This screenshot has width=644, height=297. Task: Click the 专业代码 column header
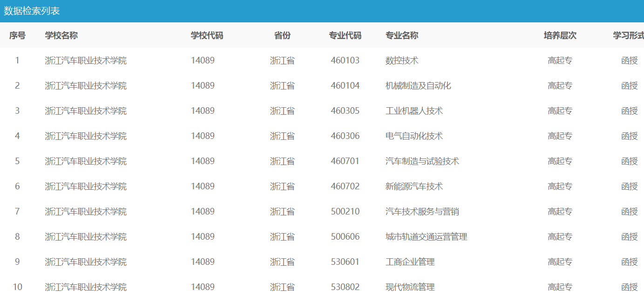[x=345, y=35]
